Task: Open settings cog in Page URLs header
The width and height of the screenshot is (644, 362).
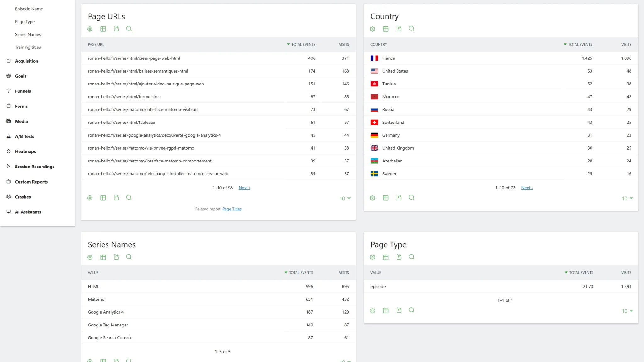Action: tap(90, 29)
